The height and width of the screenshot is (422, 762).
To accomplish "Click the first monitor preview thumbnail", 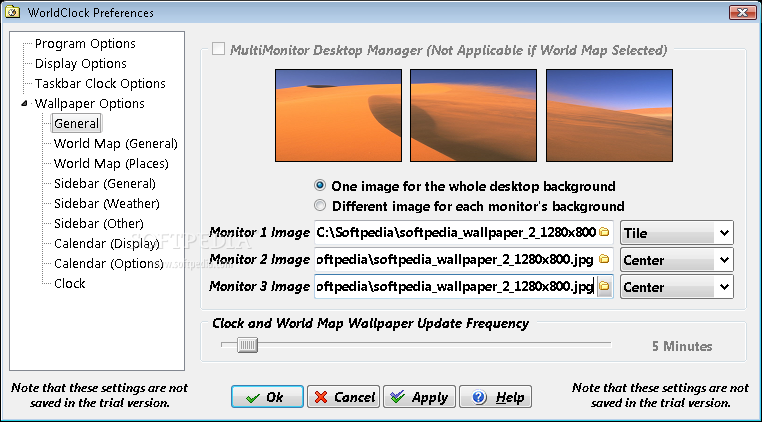I will [338, 115].
